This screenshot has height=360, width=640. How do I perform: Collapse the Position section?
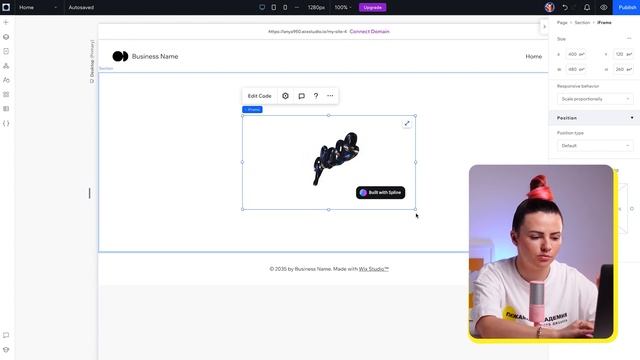tap(632, 118)
